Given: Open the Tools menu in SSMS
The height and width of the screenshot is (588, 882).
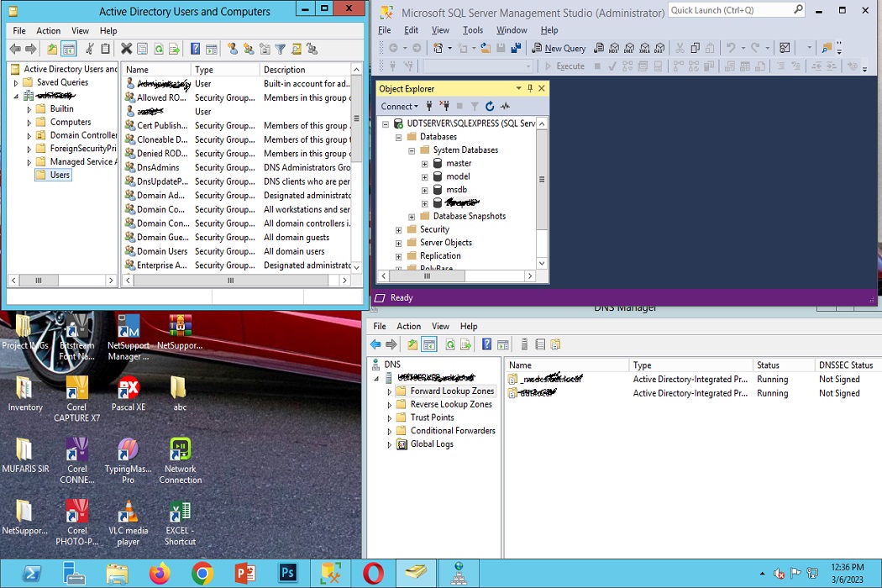Looking at the screenshot, I should tap(473, 30).
